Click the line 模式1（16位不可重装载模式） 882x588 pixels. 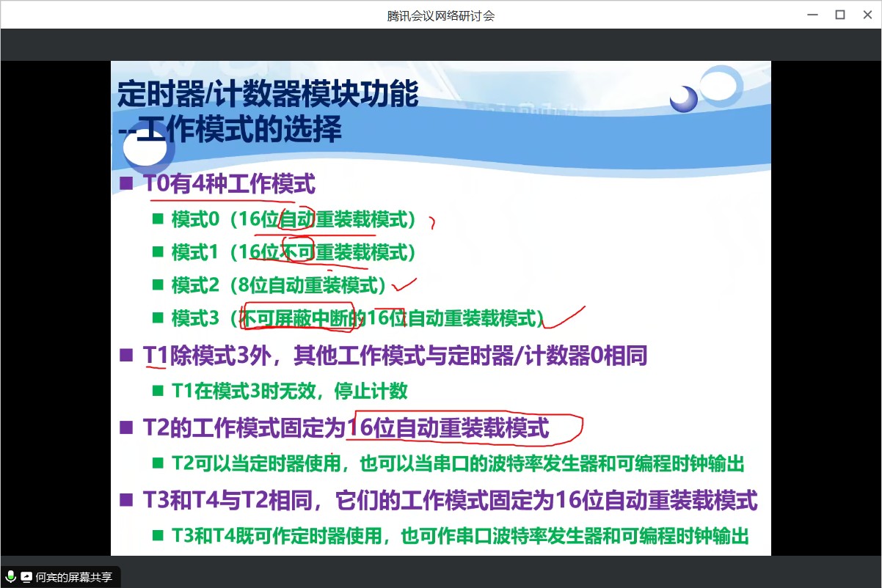point(294,253)
